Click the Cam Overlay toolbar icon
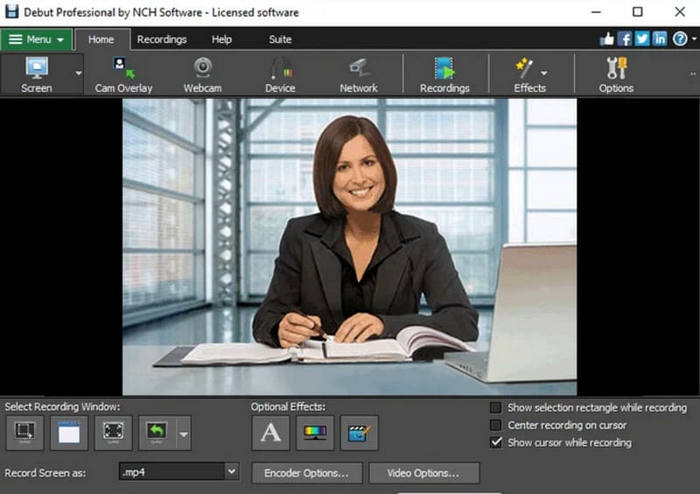700x494 pixels. [124, 74]
